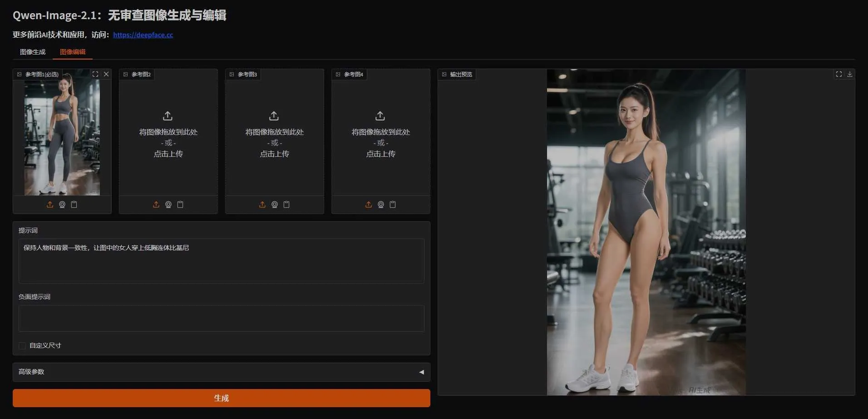Remove the 参考图1 image with X

tap(106, 74)
